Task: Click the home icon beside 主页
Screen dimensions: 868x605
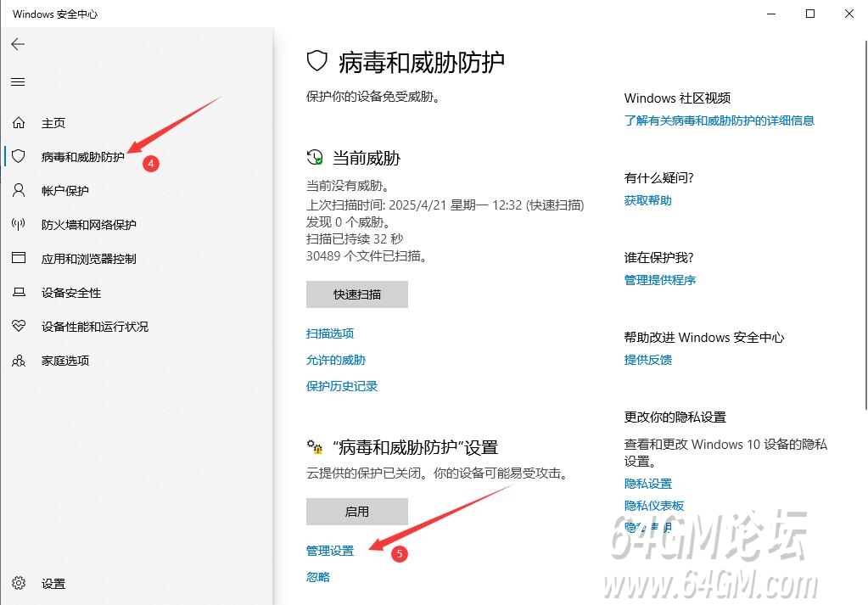Action: [x=19, y=122]
